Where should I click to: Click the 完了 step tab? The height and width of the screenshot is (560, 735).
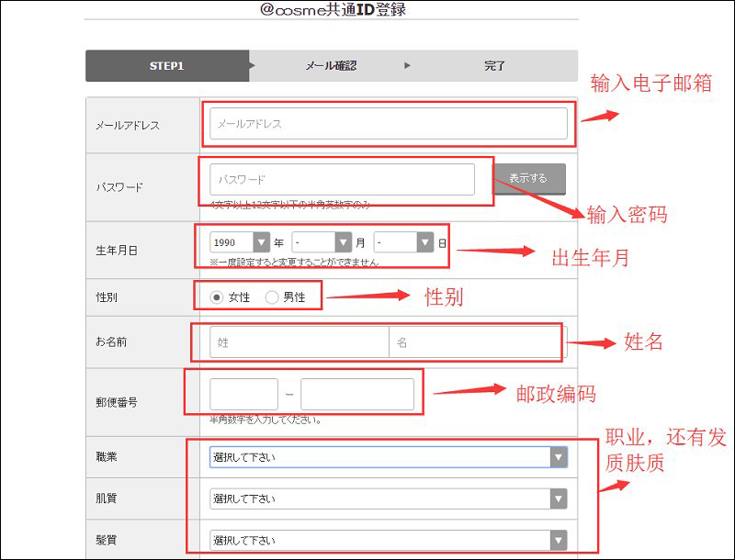coord(494,66)
